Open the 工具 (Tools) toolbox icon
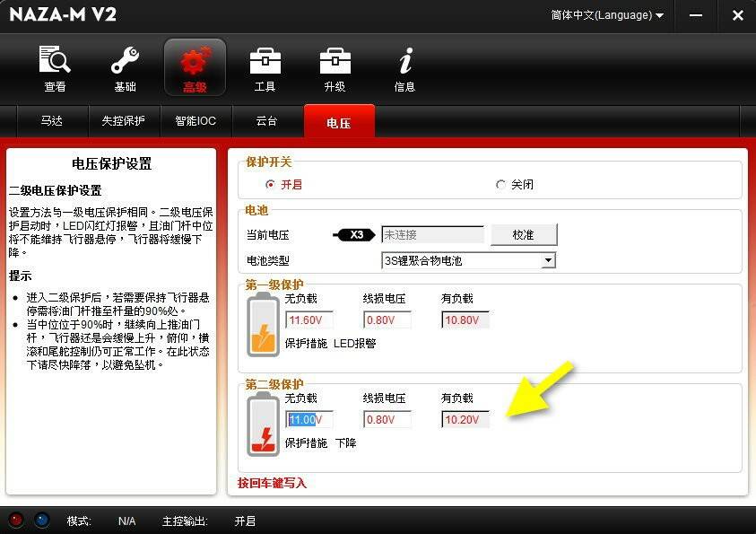Image resolution: width=756 pixels, height=534 pixels. [x=265, y=67]
